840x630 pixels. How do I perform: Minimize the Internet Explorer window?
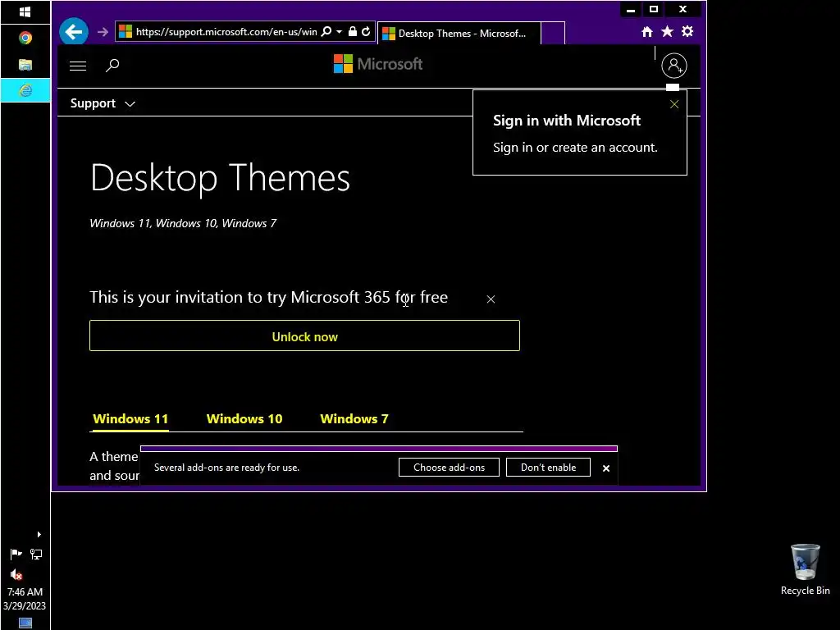coord(631,10)
